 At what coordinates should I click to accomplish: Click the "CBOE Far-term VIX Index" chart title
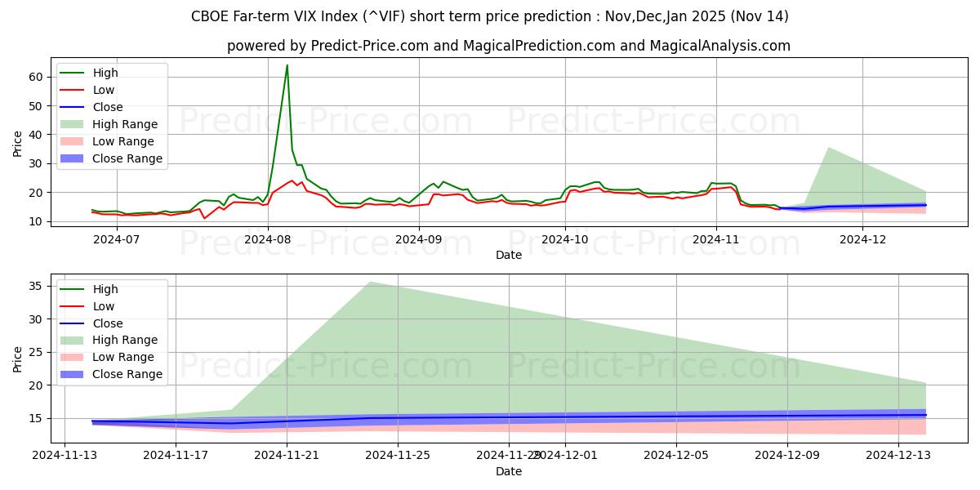pos(490,16)
